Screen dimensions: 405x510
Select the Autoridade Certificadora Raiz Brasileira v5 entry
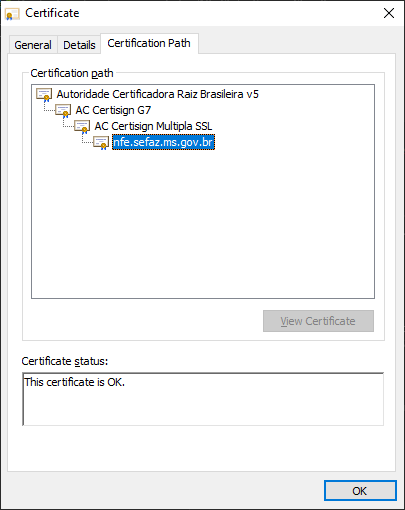[x=157, y=94]
